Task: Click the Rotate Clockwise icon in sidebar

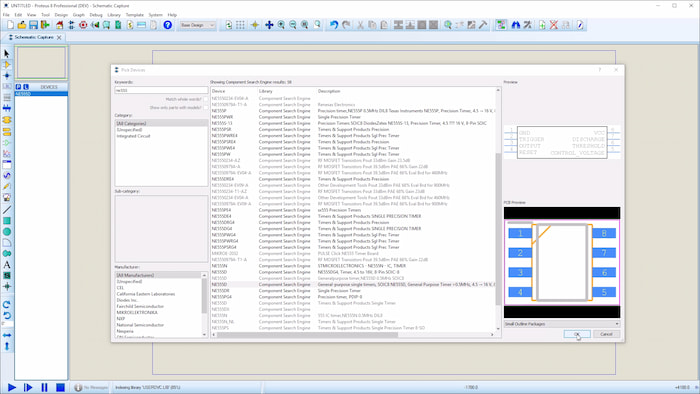Action: point(7,305)
